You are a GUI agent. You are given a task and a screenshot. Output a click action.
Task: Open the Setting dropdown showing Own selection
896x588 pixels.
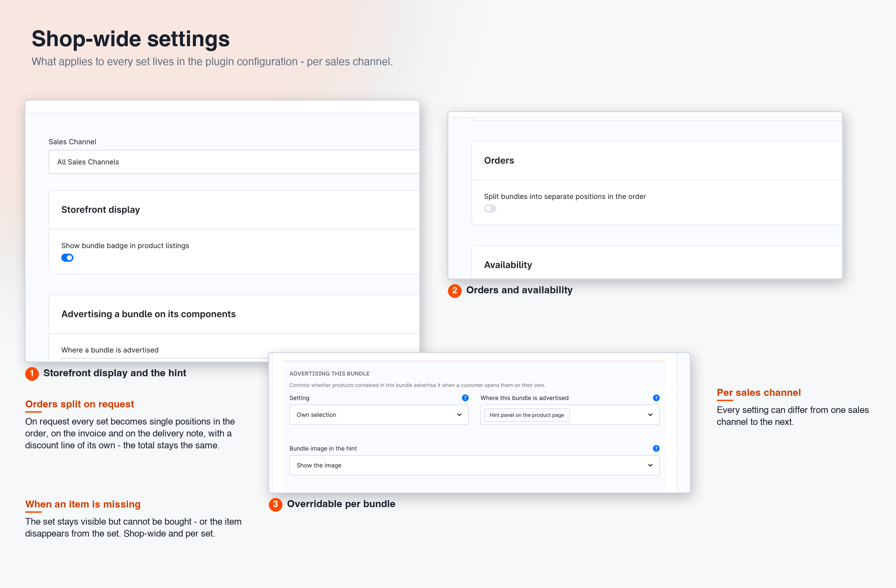tap(379, 415)
